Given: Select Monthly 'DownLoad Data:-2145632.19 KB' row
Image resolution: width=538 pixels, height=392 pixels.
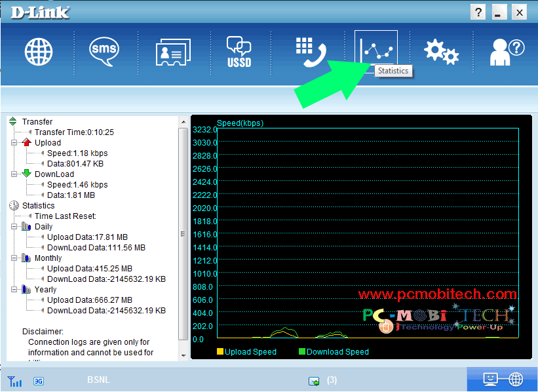Looking at the screenshot, I should coord(106,279).
